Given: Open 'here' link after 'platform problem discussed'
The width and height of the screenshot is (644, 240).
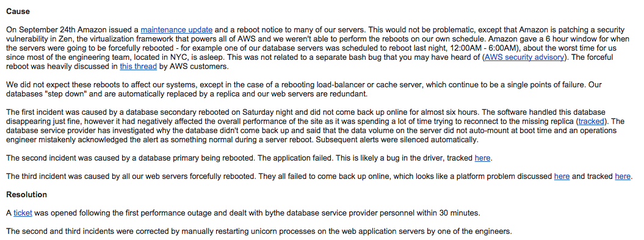Looking at the screenshot, I should click(562, 176).
